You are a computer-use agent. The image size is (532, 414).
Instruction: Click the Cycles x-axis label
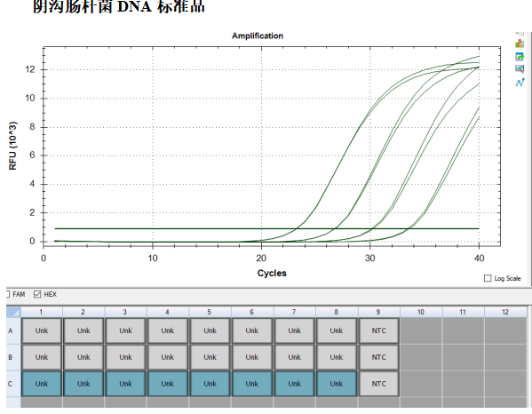tap(272, 273)
